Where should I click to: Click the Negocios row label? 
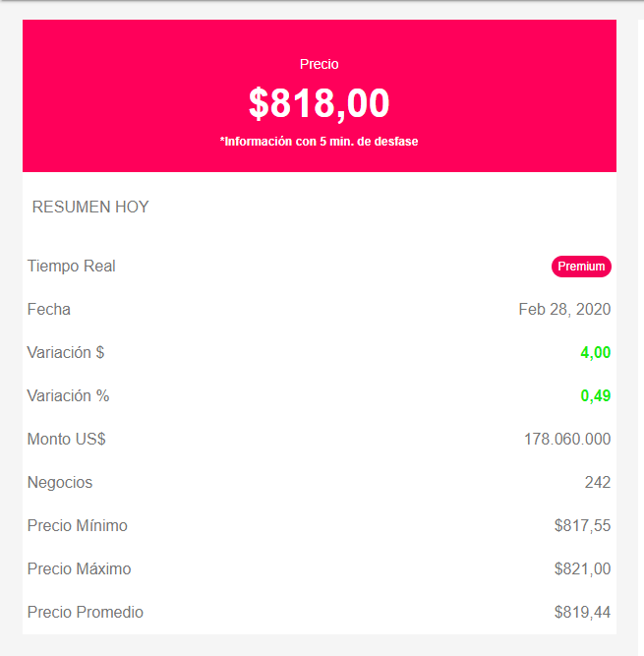click(x=60, y=482)
